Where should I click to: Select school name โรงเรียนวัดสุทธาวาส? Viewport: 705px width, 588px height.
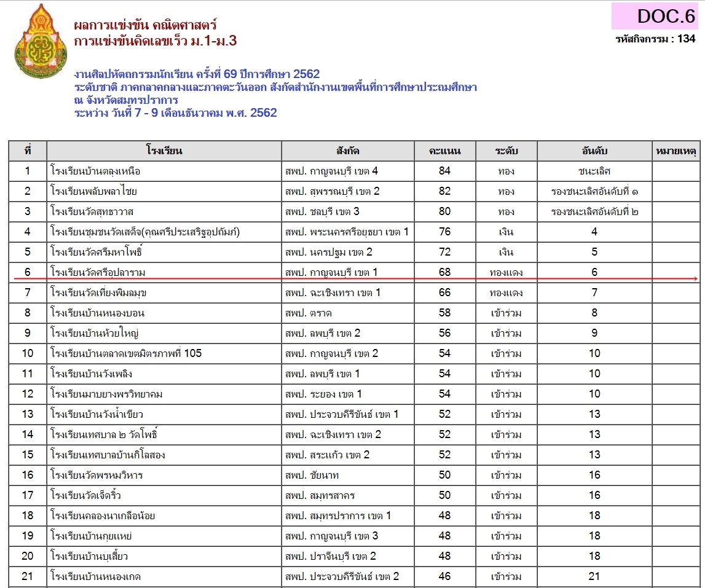click(92, 212)
